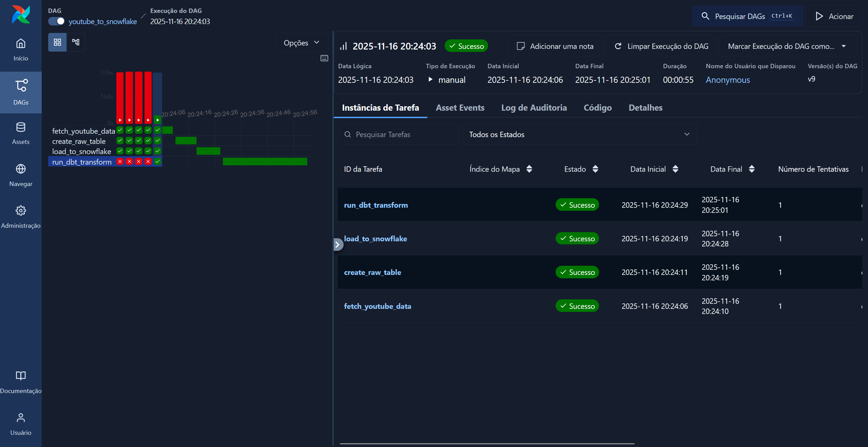Screen dimensions: 868x447
Task: Expand the Opções dropdown
Action: 302,43
